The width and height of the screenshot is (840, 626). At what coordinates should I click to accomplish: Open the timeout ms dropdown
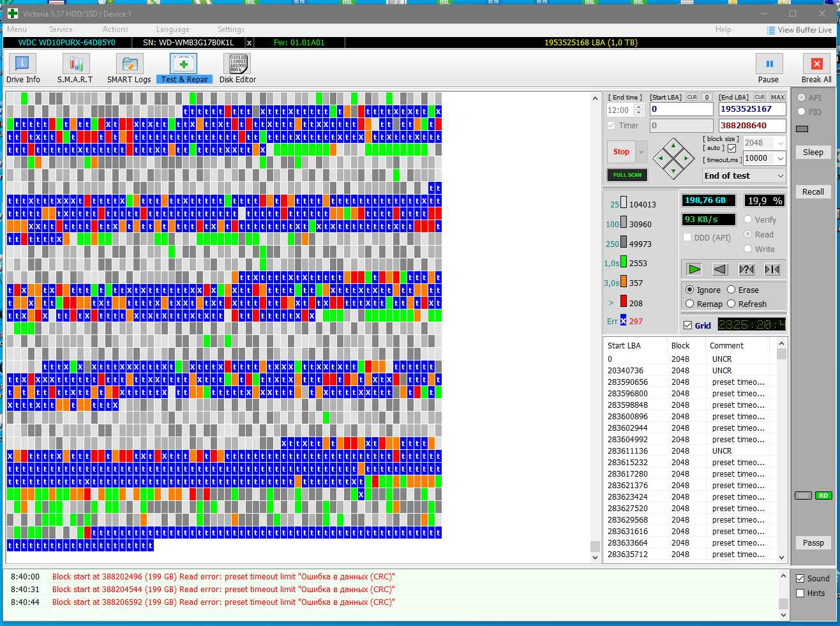[780, 158]
